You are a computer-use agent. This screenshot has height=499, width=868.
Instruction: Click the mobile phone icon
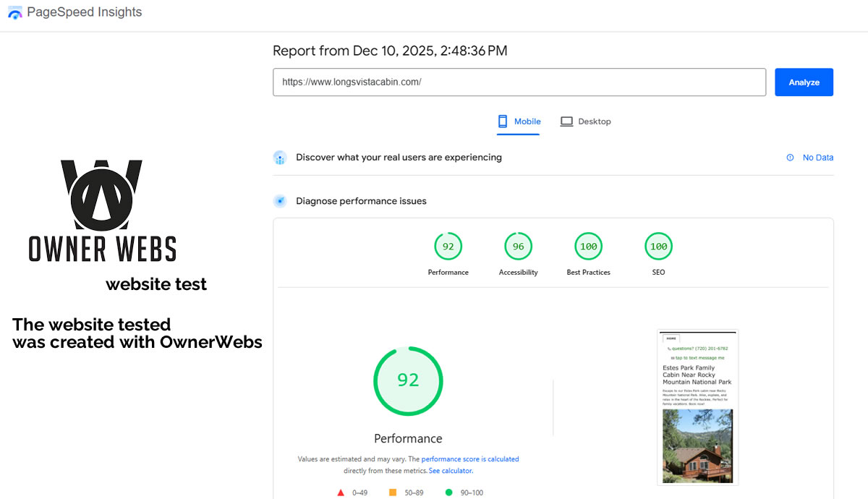coord(503,121)
